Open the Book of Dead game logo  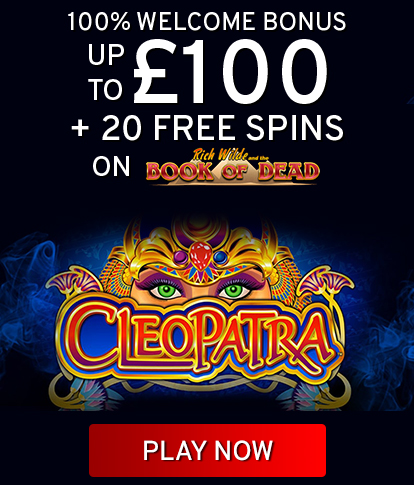[x=232, y=167]
